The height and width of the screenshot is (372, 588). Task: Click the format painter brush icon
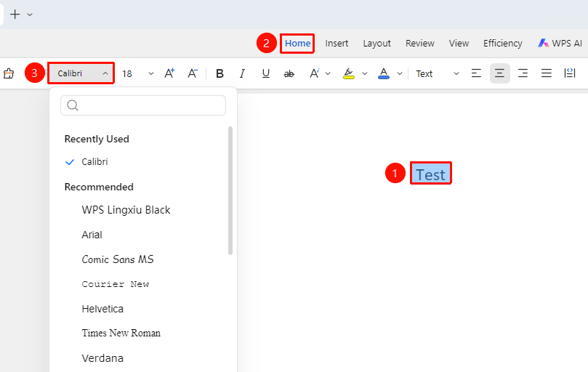pos(9,73)
